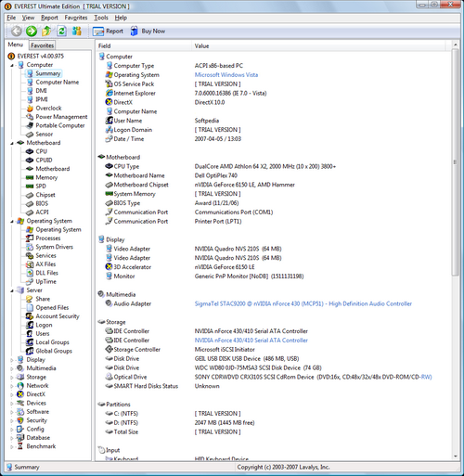The image size is (464, 476).
Task: Select the Benchmark hourglass icon
Action: click(20, 446)
